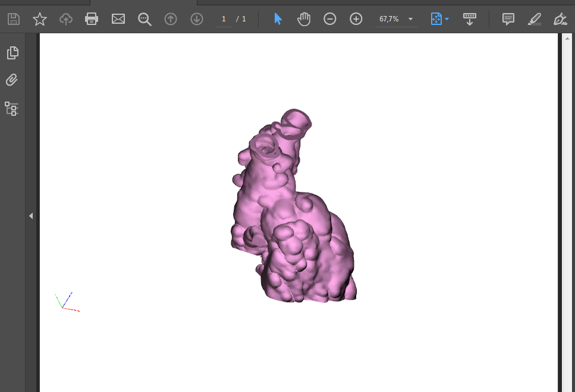Click the fit page view icon
575x392 pixels.
[x=436, y=18]
